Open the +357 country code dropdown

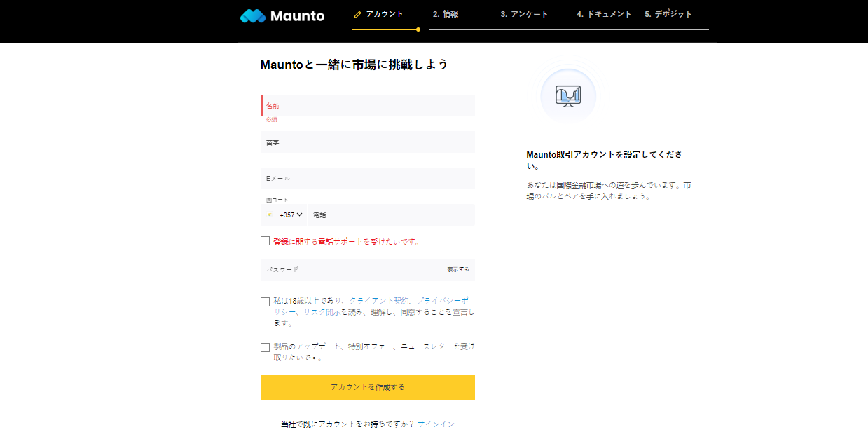[291, 215]
